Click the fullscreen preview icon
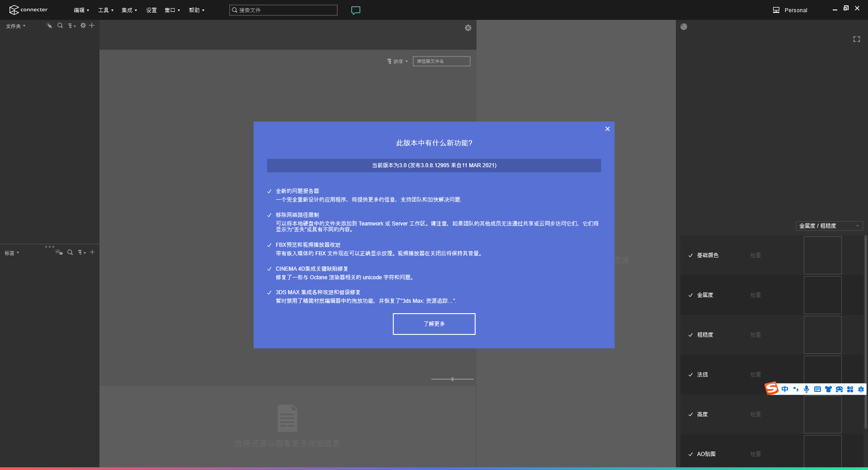Viewport: 868px width, 470px height. pos(857,39)
